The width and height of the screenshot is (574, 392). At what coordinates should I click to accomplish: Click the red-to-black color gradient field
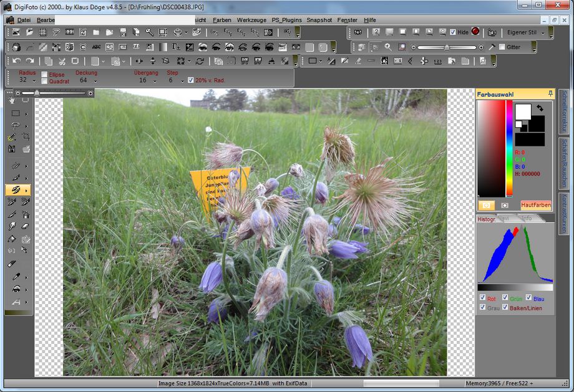(x=491, y=148)
